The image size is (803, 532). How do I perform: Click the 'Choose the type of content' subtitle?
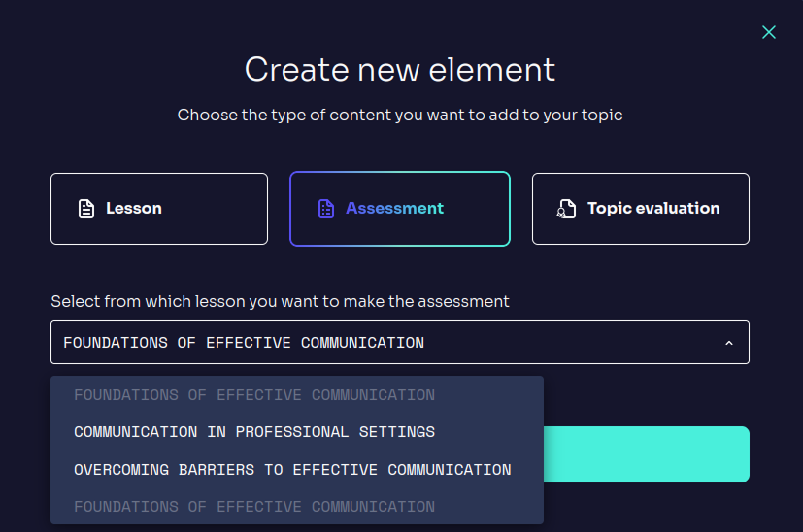pyautogui.click(x=400, y=115)
